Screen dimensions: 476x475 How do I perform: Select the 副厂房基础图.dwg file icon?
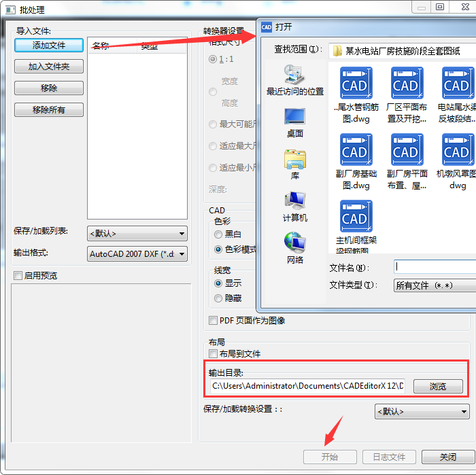tap(356, 149)
